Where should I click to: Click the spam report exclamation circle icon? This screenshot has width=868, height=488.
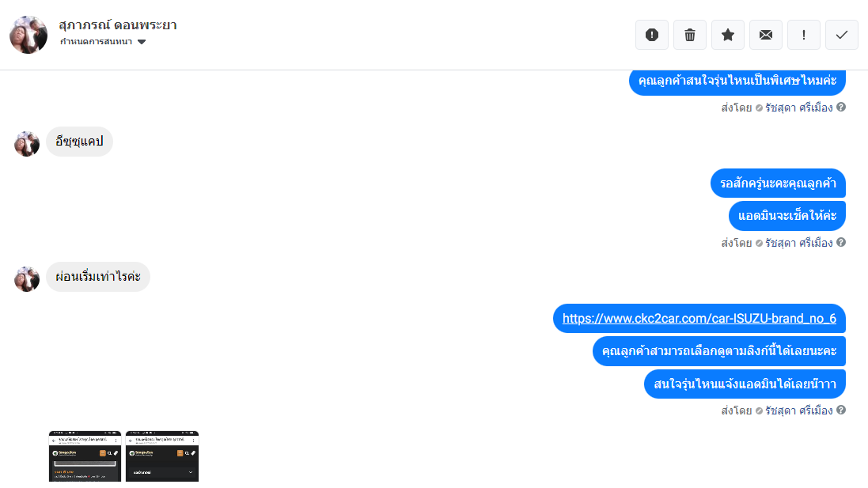[x=651, y=35]
